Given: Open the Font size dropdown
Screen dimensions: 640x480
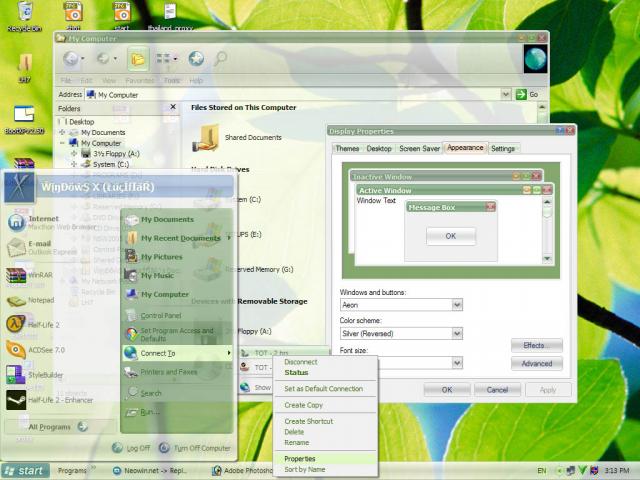Looking at the screenshot, I should click(457, 362).
